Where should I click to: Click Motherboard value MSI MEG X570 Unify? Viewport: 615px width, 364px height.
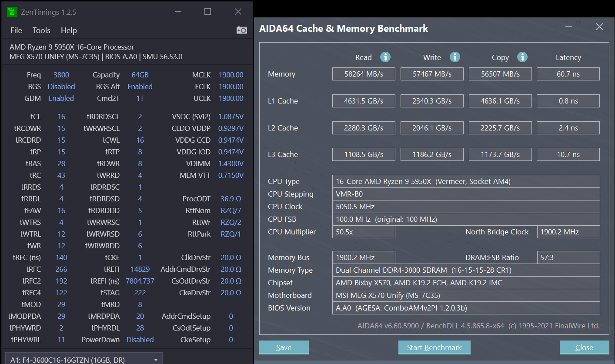click(466, 295)
